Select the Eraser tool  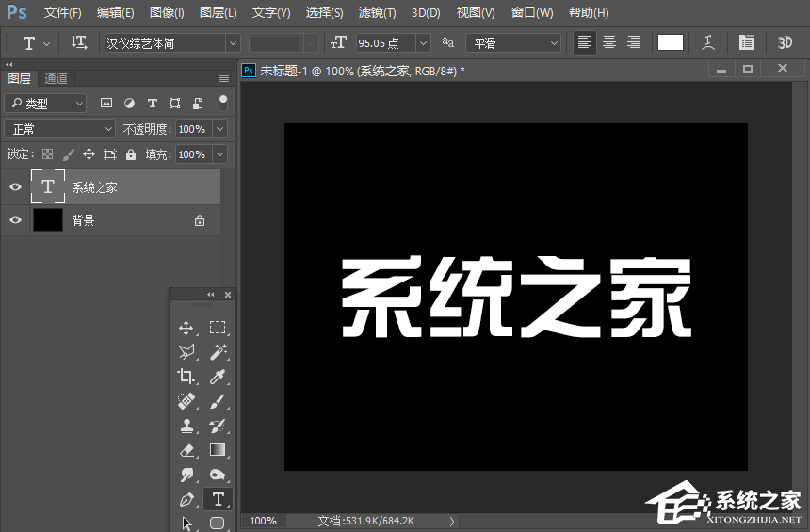point(186,450)
